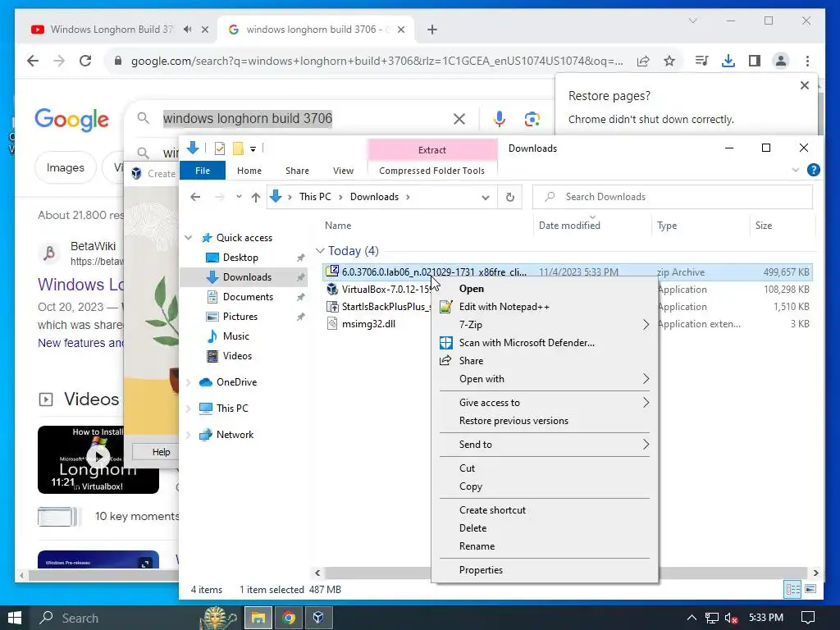Choose Scan with Microsoft Defender
This screenshot has height=630, width=840.
pyautogui.click(x=545, y=343)
